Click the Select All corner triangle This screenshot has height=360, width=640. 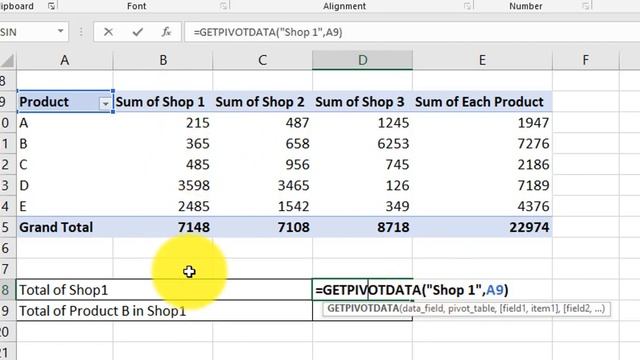point(7,60)
